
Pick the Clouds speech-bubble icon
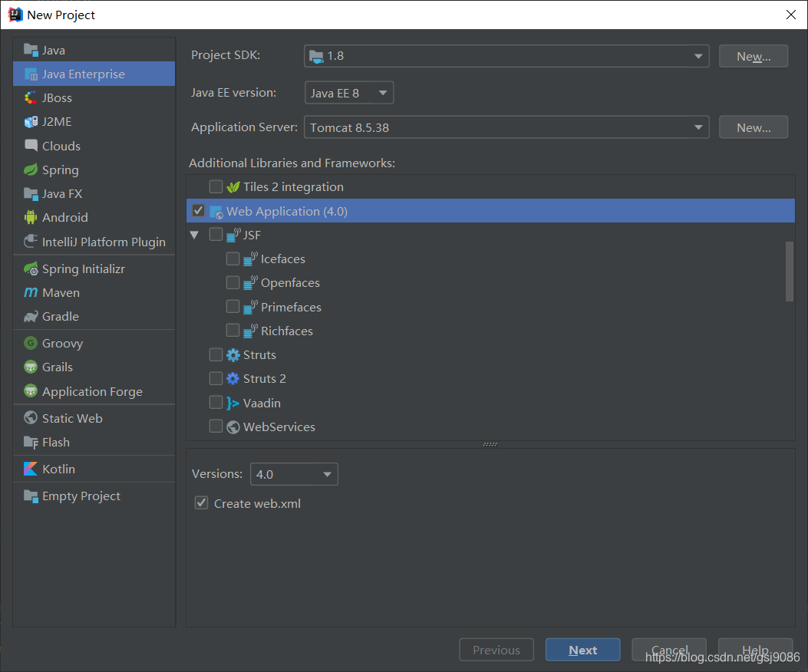tap(31, 145)
